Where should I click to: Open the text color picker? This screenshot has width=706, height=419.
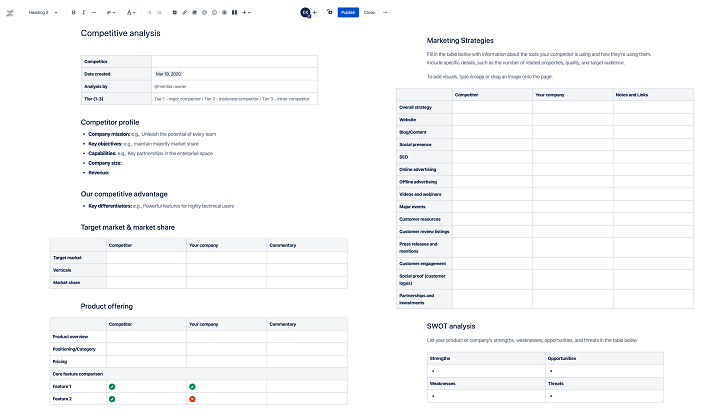131,12
